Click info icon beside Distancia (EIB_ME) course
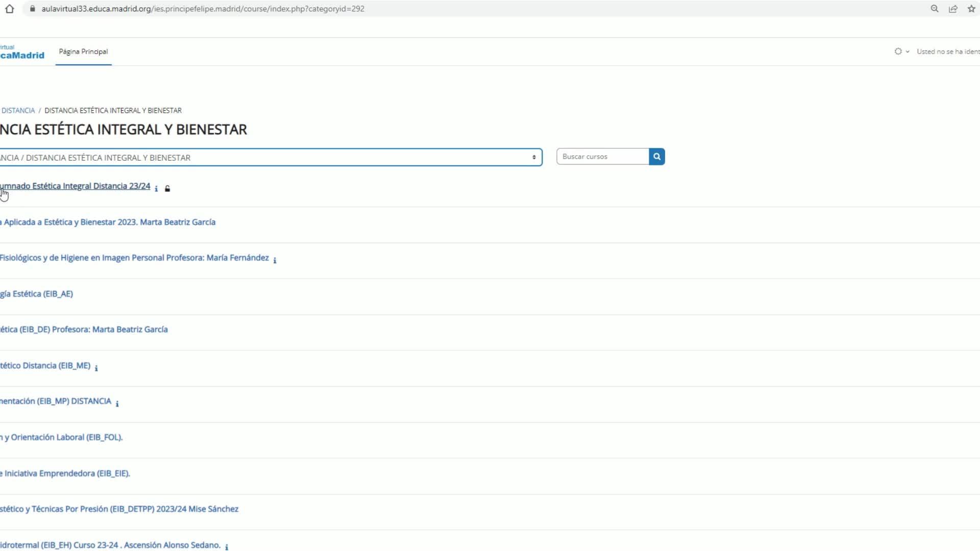Viewport: 980px width, 551px height. [x=96, y=368]
